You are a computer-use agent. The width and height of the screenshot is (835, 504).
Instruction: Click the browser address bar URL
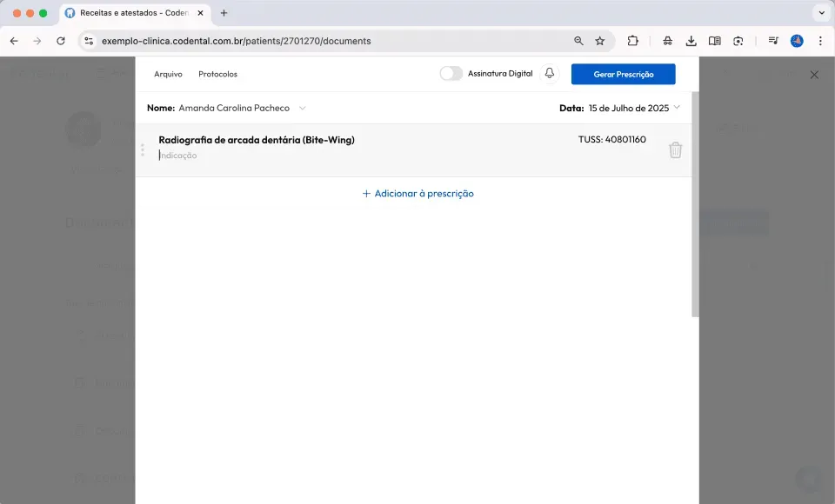pos(237,41)
